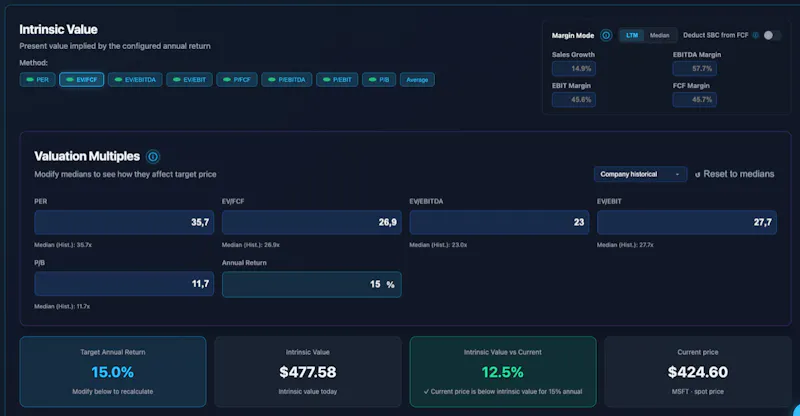The width and height of the screenshot is (800, 416).
Task: Click the Intrinsic Value heading
Action: [58, 30]
